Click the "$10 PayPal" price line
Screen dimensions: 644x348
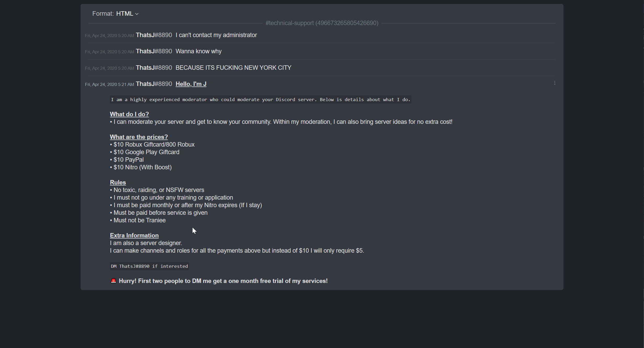coord(128,160)
